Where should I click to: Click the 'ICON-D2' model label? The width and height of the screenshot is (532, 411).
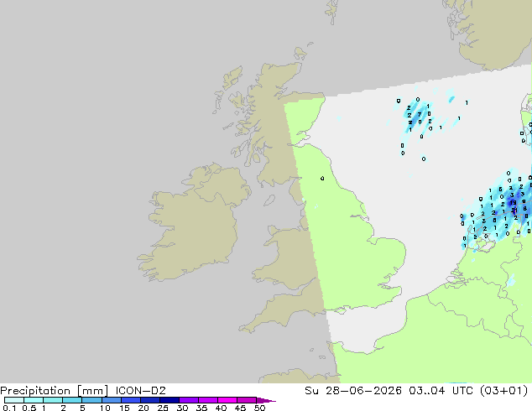140,391
